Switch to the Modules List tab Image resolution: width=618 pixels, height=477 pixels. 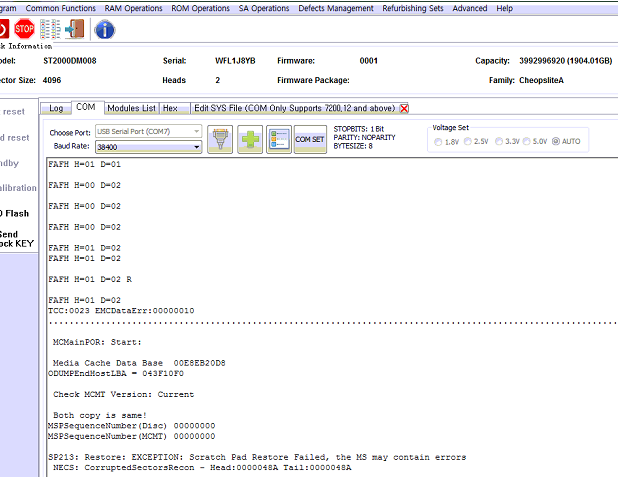pos(132,108)
